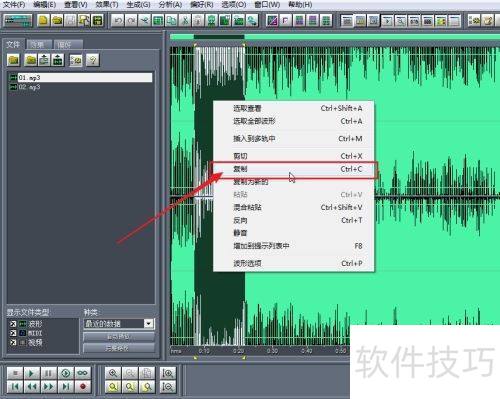Click the 完整路径 button in the file panel
Screen dimensions: 500x399
pos(118,348)
